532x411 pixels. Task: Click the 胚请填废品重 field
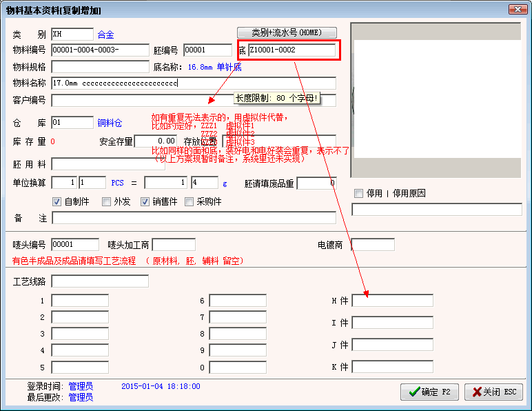coord(316,183)
